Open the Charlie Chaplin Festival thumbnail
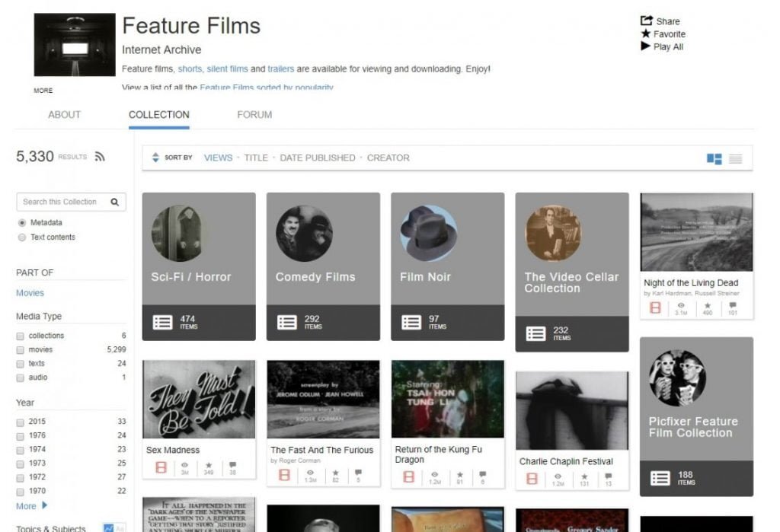Image resolution: width=780 pixels, height=532 pixels. click(x=572, y=411)
